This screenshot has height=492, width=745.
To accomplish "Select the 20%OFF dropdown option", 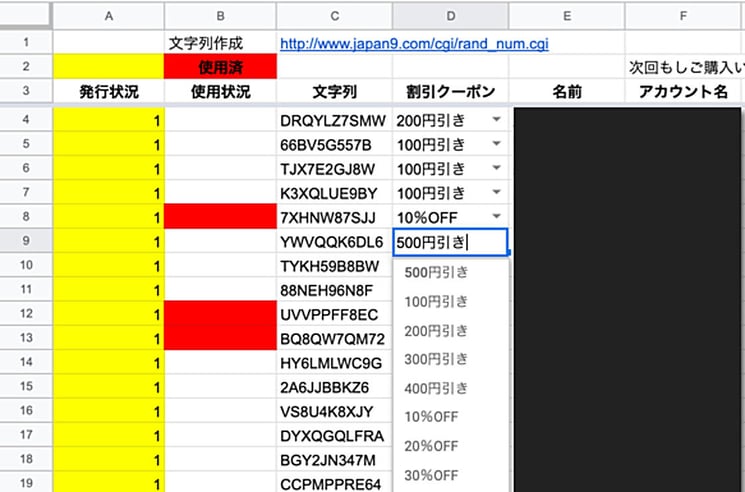I will 432,445.
